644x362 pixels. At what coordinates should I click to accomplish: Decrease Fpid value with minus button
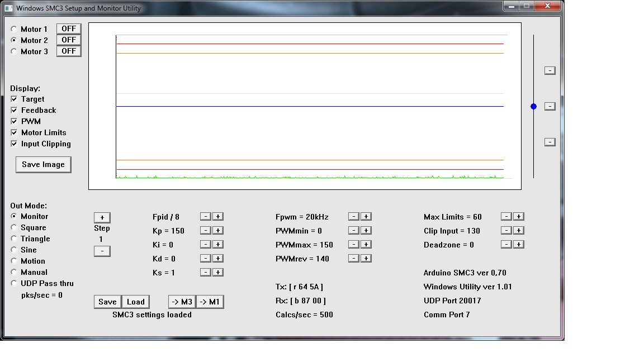[205, 216]
